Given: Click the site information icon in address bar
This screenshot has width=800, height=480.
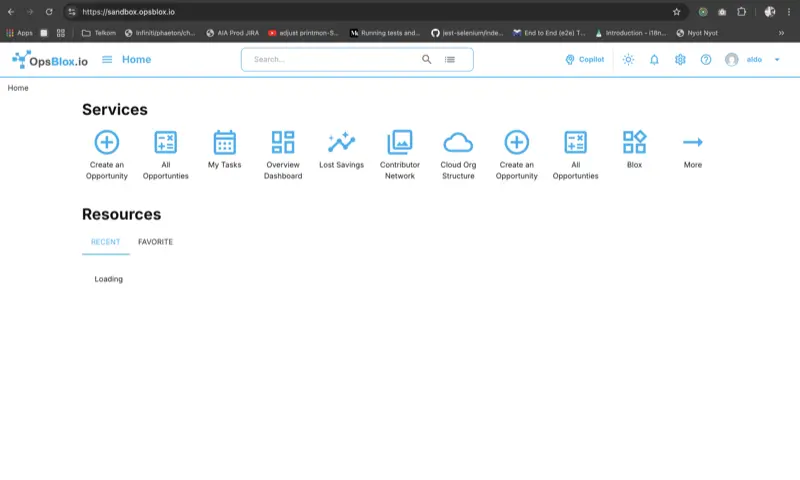Looking at the screenshot, I should (x=72, y=12).
